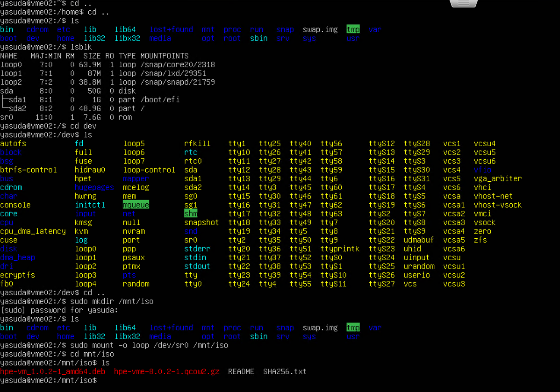This screenshot has width=560, height=392.
Task: Select the rfkill device entry
Action: click(x=197, y=143)
